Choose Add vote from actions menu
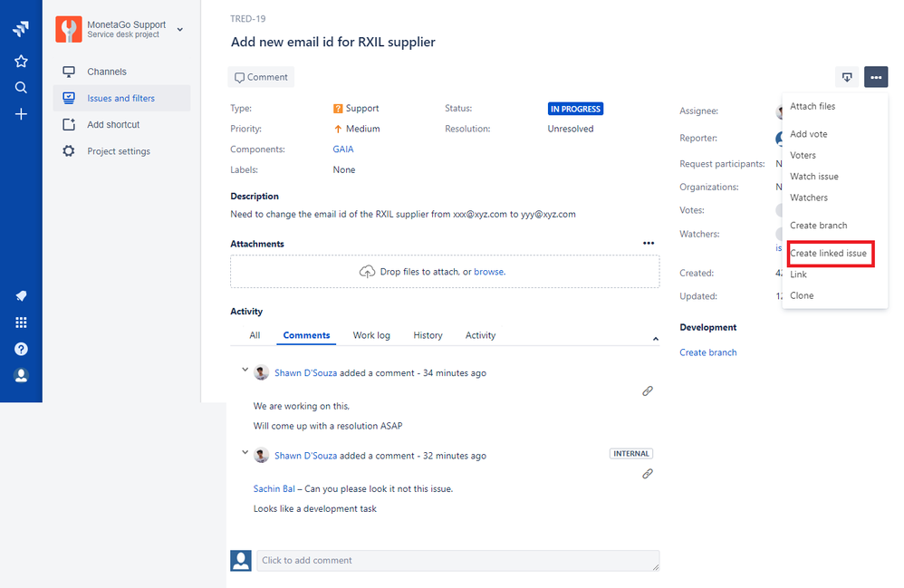The width and height of the screenshot is (904, 588). tap(808, 134)
